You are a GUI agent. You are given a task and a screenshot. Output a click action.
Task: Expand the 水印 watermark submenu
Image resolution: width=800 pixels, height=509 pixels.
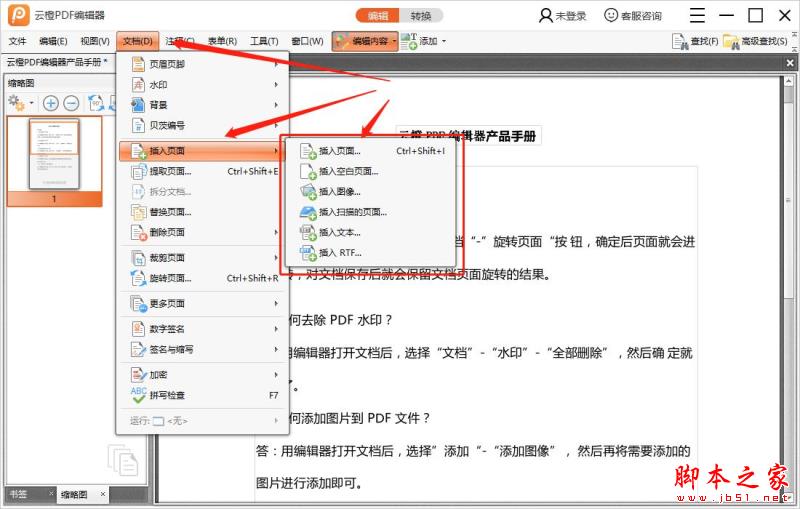point(204,85)
